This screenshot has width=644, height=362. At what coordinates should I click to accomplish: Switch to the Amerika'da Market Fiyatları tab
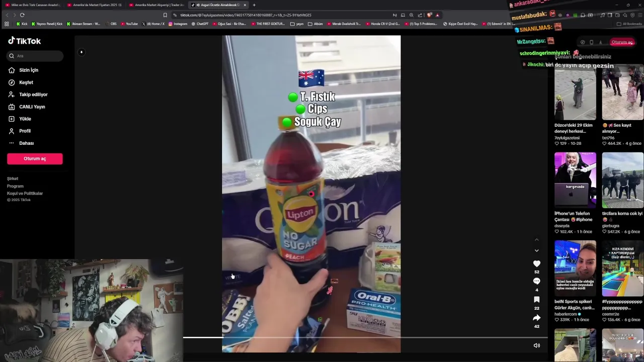(95, 5)
